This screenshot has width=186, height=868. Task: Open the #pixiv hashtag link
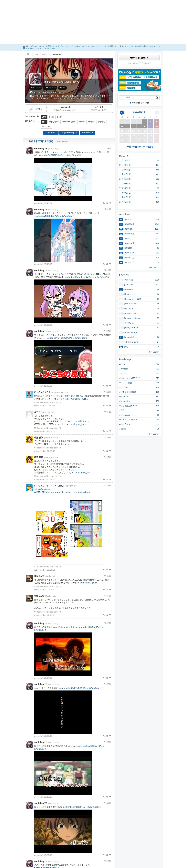pyautogui.click(x=122, y=364)
